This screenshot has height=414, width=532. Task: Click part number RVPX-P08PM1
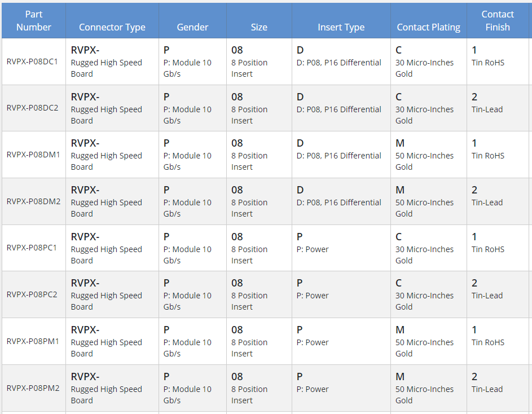coord(33,341)
